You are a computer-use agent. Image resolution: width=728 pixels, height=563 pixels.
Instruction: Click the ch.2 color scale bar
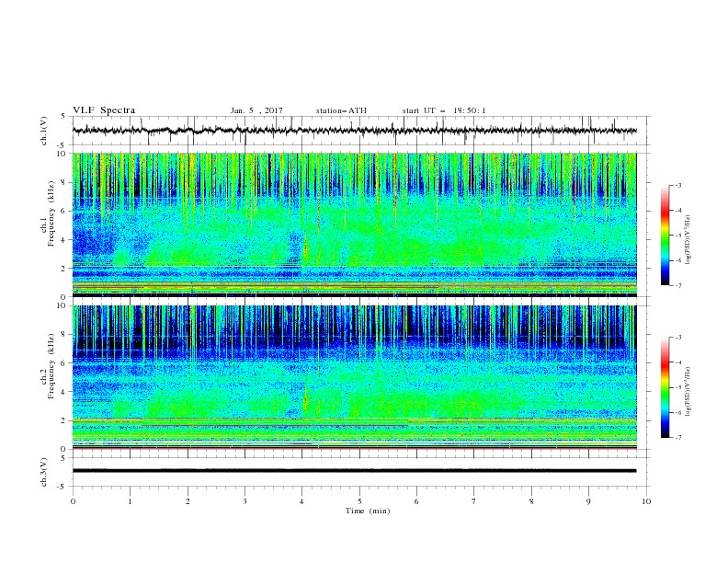point(665,387)
